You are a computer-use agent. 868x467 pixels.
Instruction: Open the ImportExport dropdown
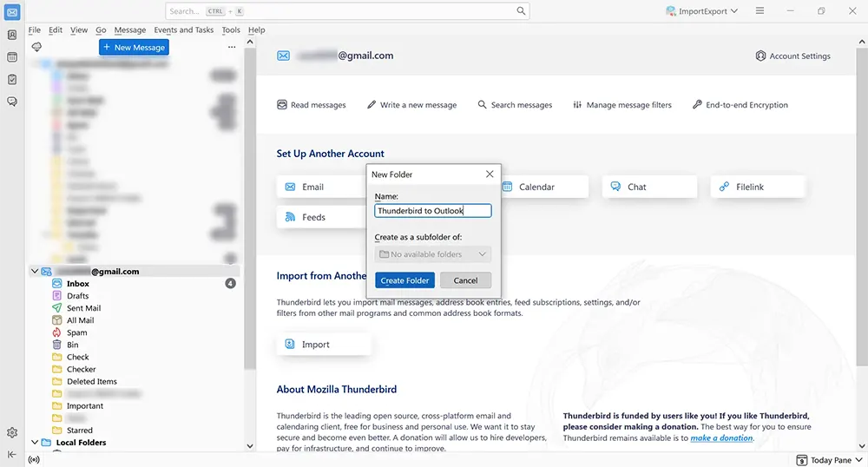pyautogui.click(x=702, y=11)
